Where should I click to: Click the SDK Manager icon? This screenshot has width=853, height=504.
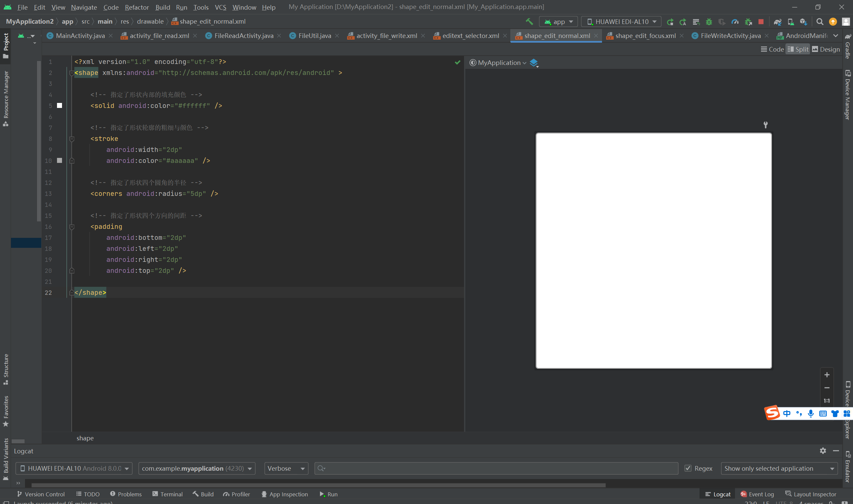point(803,22)
